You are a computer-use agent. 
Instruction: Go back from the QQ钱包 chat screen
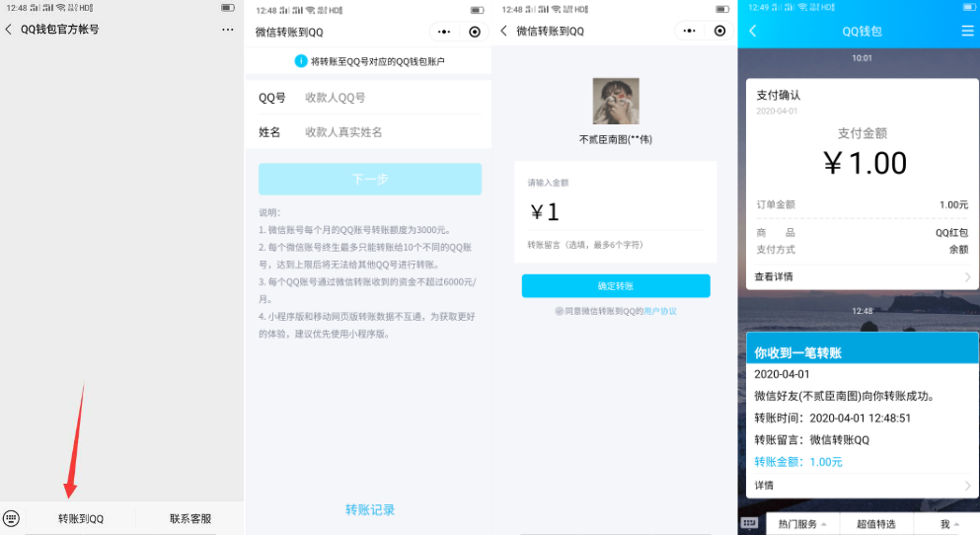[753, 31]
